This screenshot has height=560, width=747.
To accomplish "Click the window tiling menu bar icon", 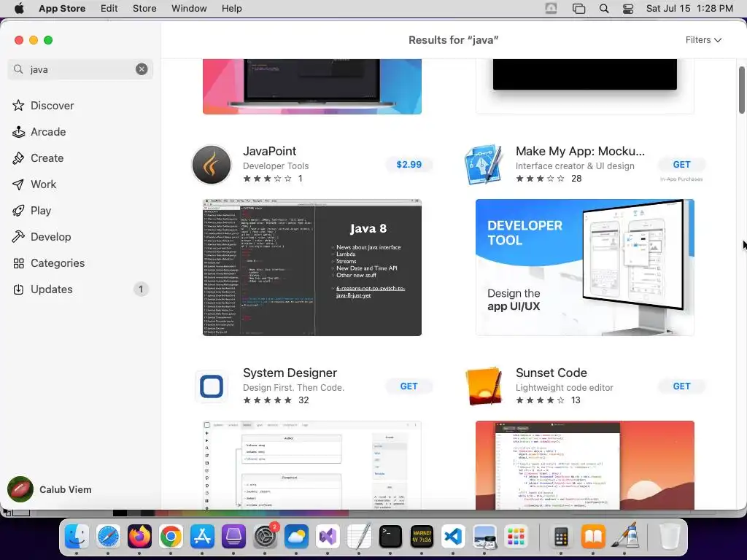I will pos(578,8).
